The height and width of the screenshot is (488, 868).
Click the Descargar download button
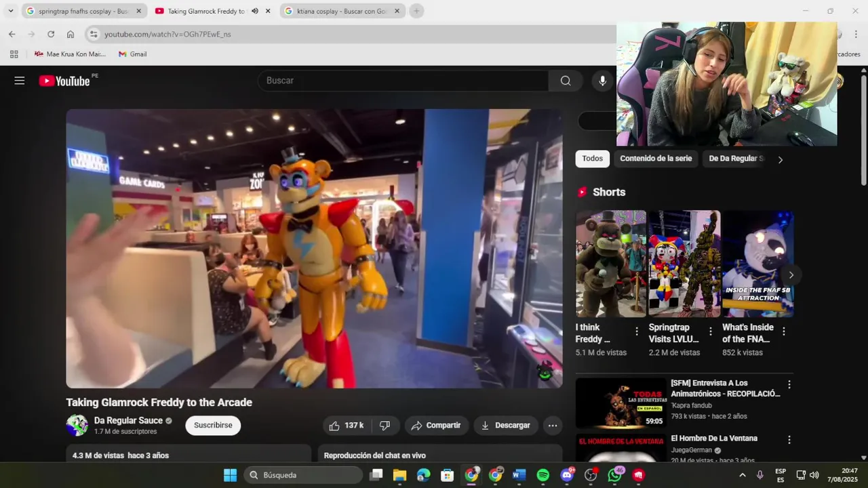(506, 426)
